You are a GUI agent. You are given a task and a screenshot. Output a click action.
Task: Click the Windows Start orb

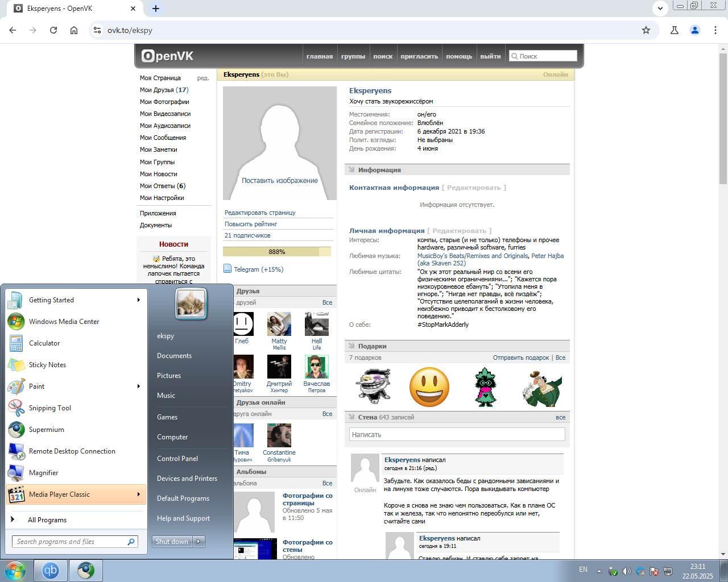tap(15, 571)
